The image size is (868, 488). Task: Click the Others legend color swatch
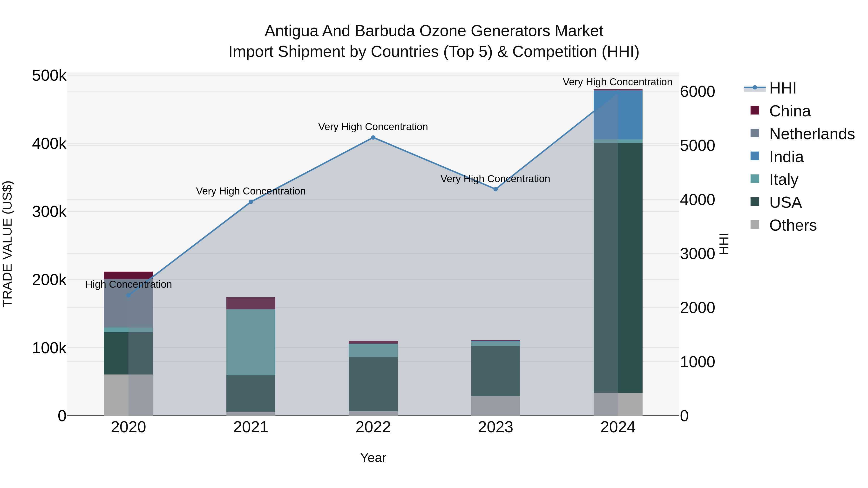click(755, 225)
